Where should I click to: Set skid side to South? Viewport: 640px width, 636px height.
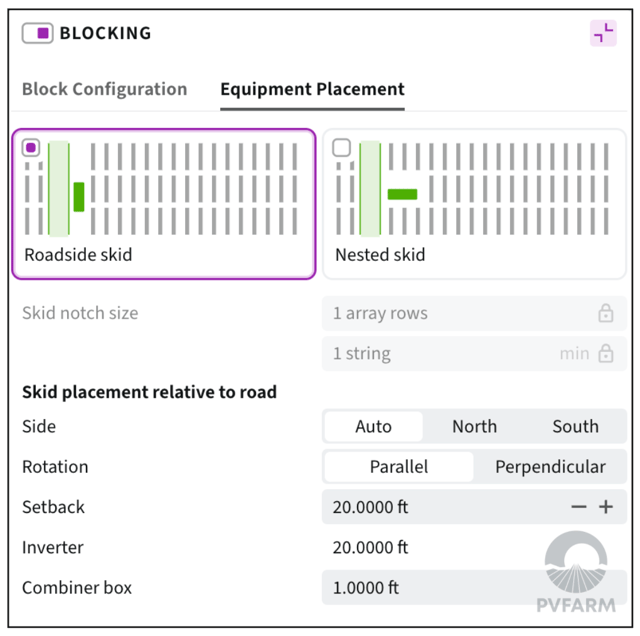pos(575,427)
